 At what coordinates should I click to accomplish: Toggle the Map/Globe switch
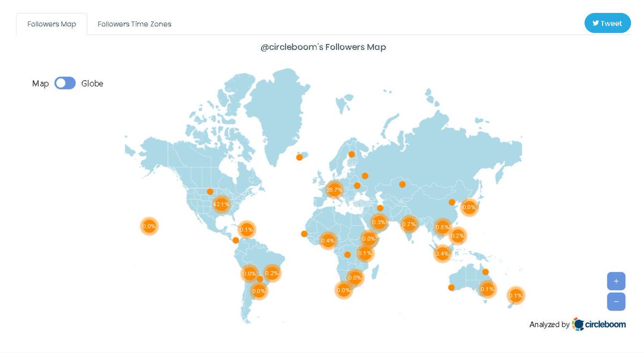coord(65,83)
